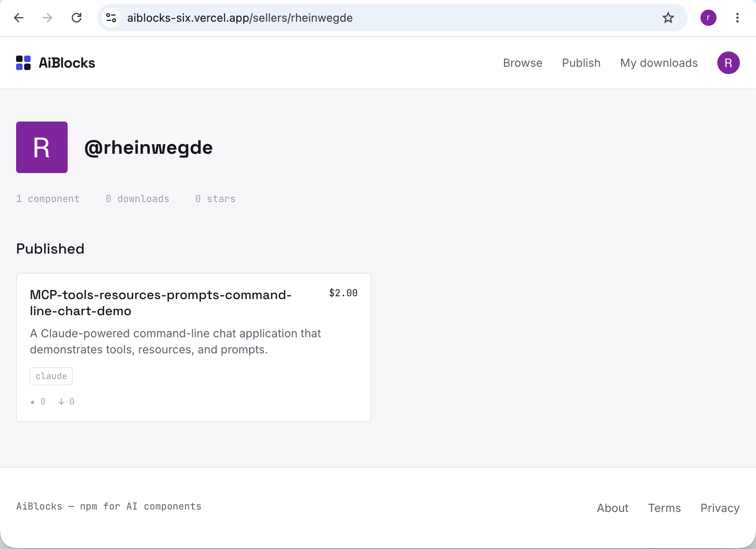
Task: Click the '0 downloads' stat
Action: [x=137, y=199]
